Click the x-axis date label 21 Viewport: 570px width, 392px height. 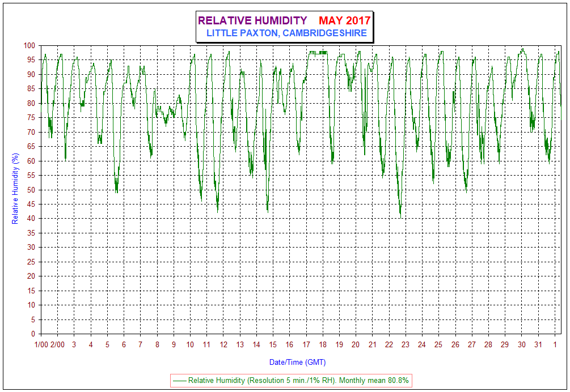[x=372, y=345]
